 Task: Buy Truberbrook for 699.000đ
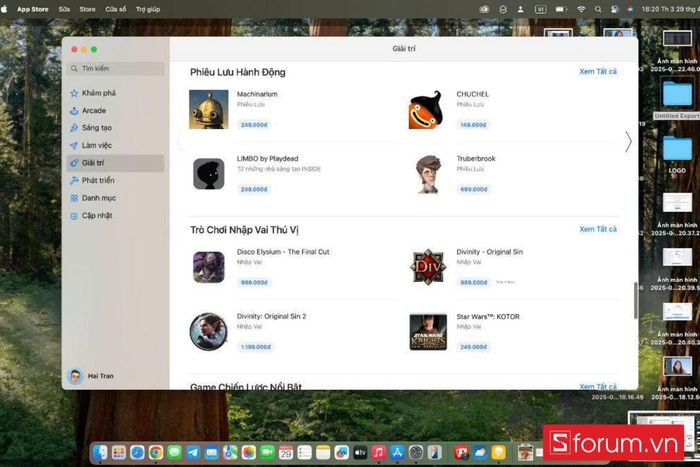click(474, 189)
